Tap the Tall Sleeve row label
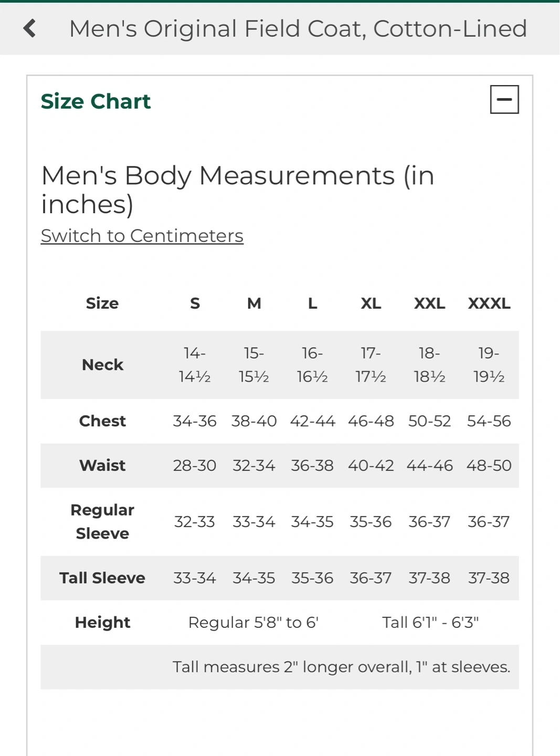 [x=102, y=578]
